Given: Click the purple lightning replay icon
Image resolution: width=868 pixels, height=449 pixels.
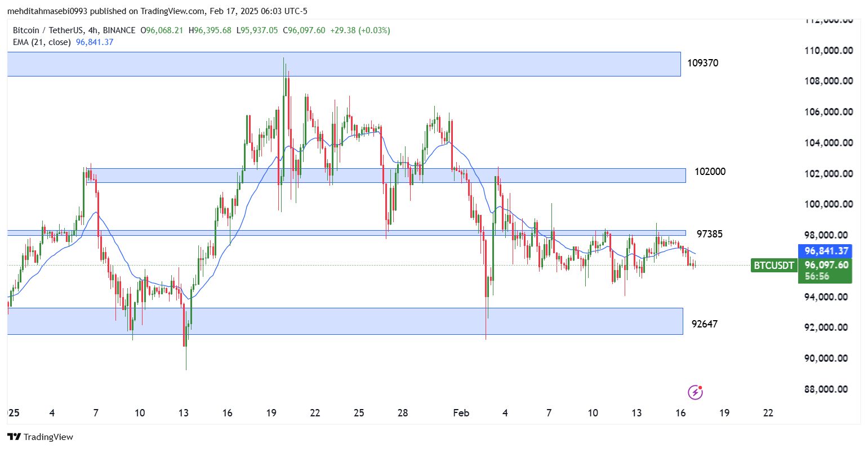Looking at the screenshot, I should pyautogui.click(x=696, y=392).
